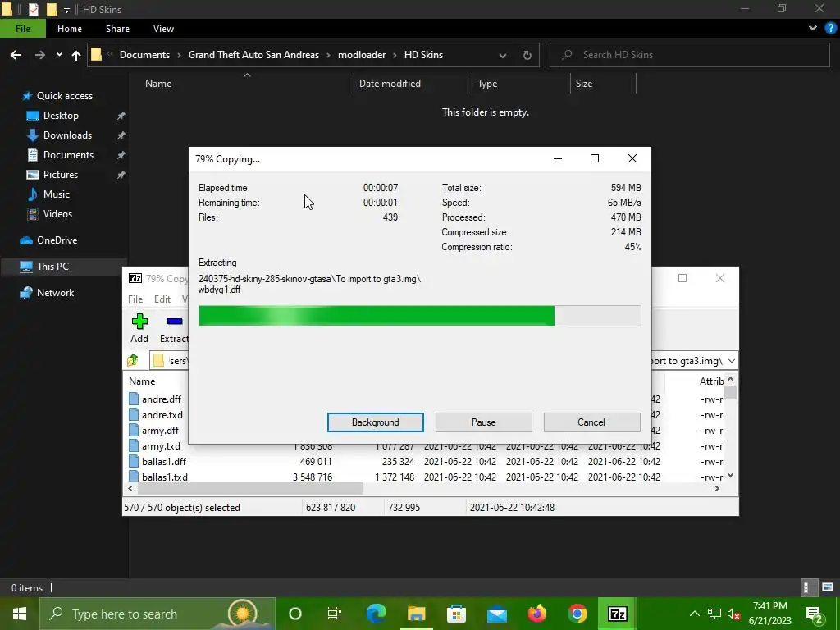The image size is (840, 630).
Task: Click inside the Search HD Skins field
Action: coord(689,55)
